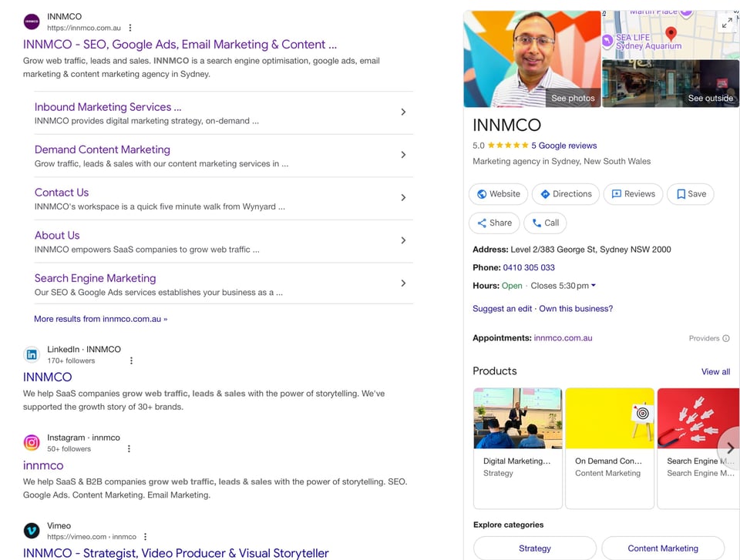Open three-dot menu beside Instagram result

pos(129,448)
